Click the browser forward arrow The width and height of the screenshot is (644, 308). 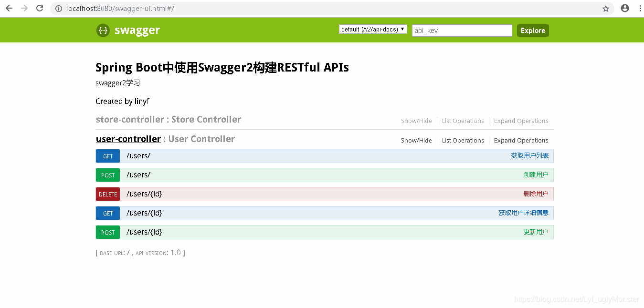point(24,8)
